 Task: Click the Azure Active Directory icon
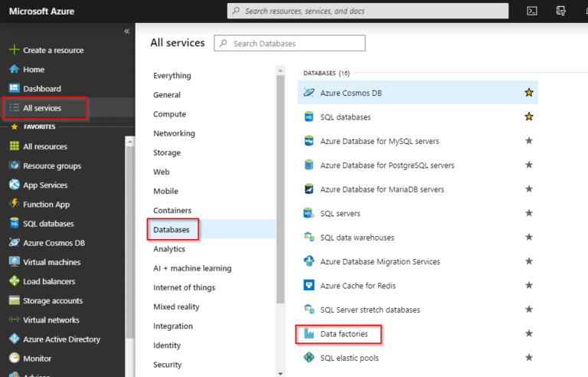pos(14,339)
